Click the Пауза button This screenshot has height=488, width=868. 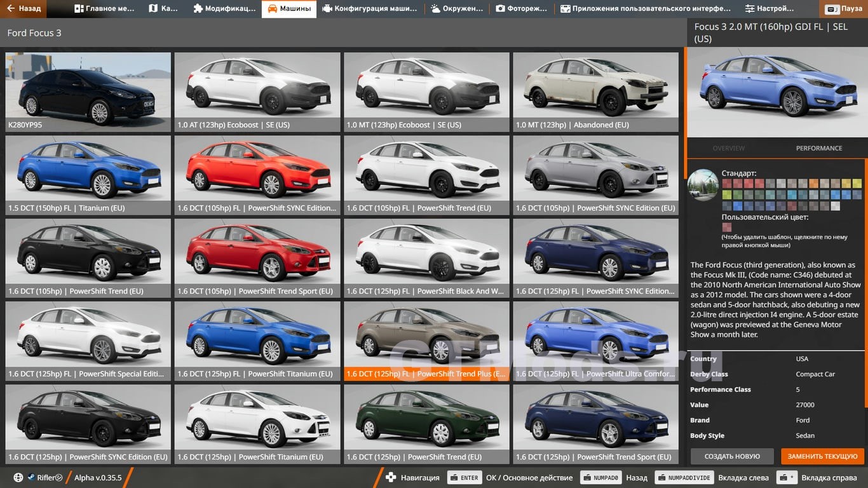844,9
